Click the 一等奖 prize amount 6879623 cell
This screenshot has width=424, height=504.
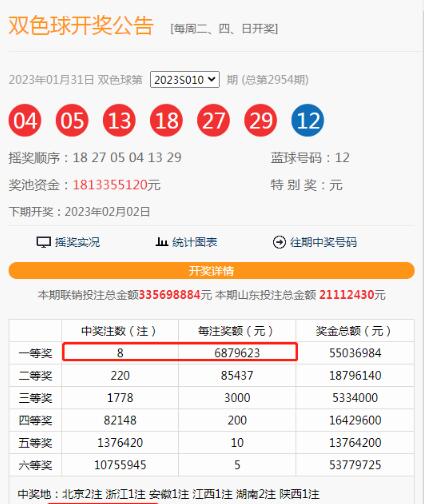[237, 353]
